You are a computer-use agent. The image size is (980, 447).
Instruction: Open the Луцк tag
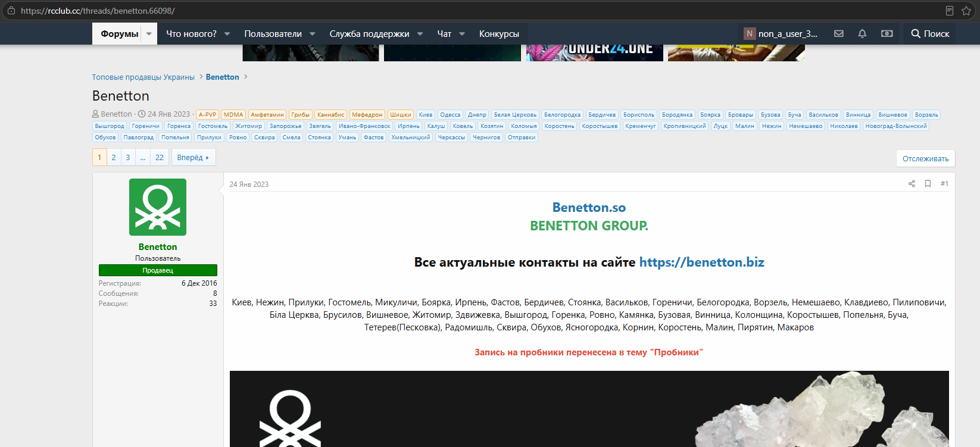coord(720,126)
